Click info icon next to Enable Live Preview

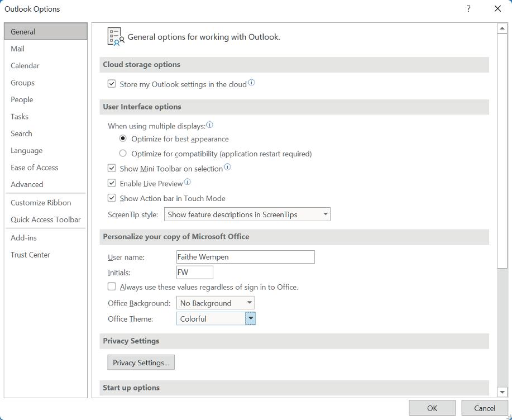[188, 182]
